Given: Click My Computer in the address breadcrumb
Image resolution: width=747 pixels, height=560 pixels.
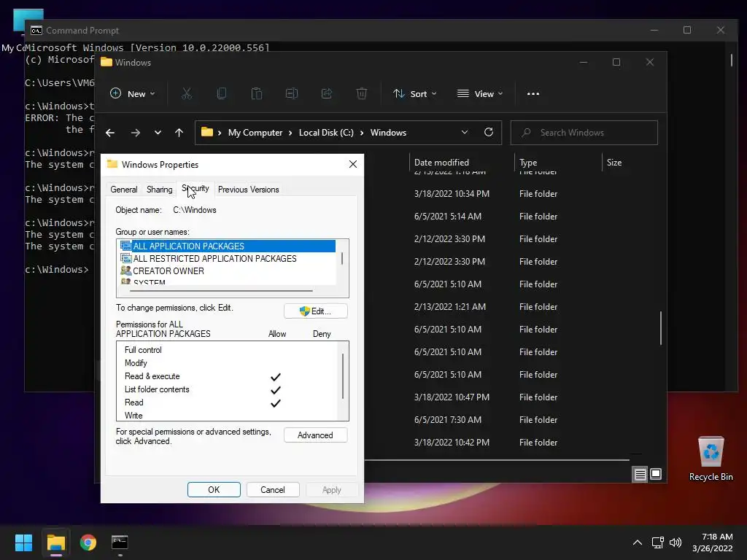Looking at the screenshot, I should pyautogui.click(x=255, y=133).
